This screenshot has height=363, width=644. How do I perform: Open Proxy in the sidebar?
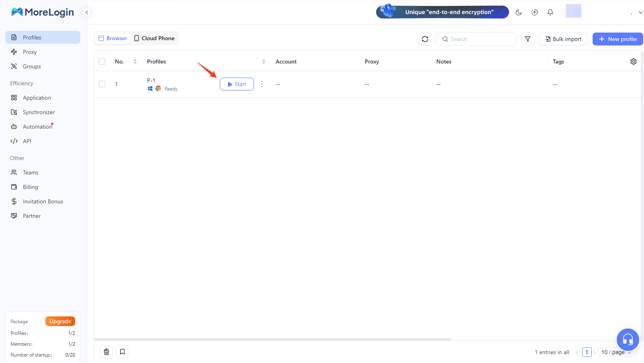coord(30,52)
